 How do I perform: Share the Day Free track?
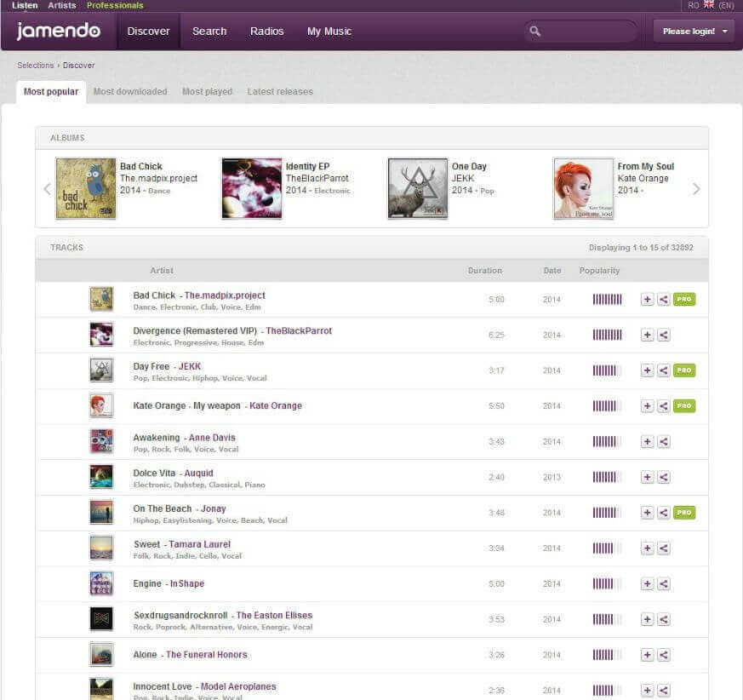coord(663,370)
